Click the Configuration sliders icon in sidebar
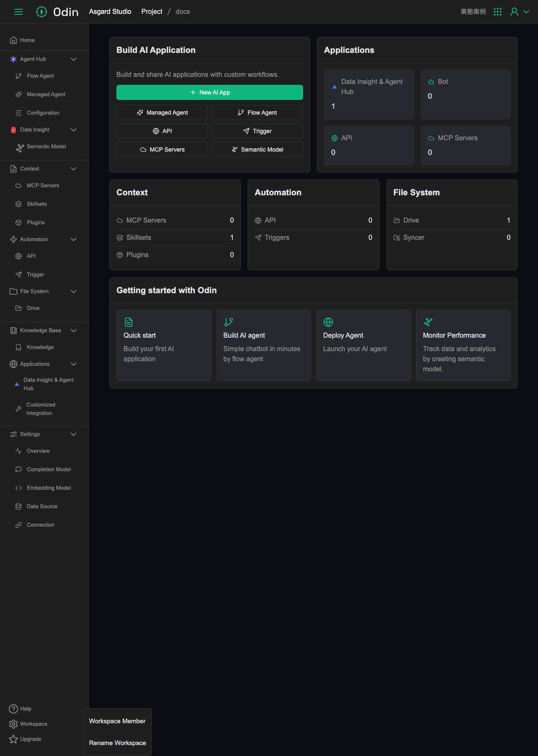 18,113
